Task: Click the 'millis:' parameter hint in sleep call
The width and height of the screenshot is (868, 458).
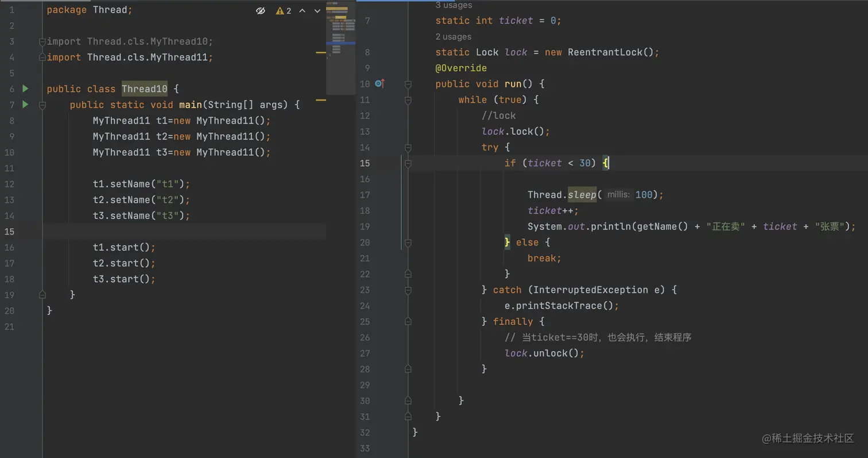Action: (618, 195)
